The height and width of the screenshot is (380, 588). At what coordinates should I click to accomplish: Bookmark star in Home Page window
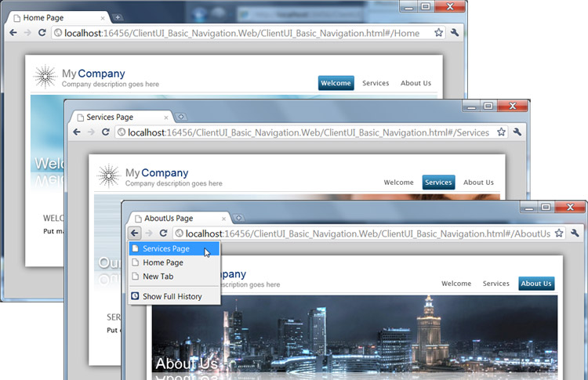(438, 33)
